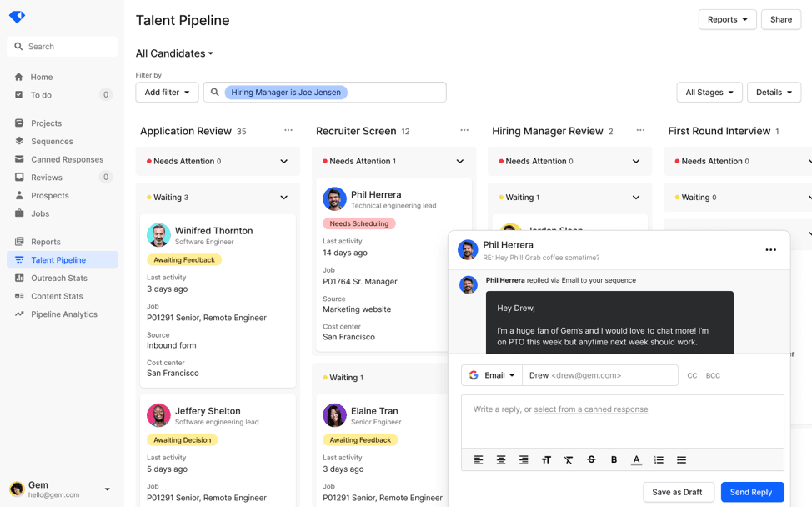Toggle bold formatting in the reply
Image resolution: width=812 pixels, height=507 pixels.
tap(614, 459)
